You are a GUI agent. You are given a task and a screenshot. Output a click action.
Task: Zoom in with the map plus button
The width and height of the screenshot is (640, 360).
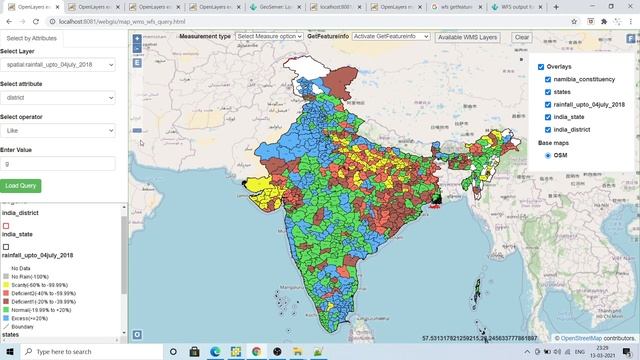pyautogui.click(x=137, y=38)
